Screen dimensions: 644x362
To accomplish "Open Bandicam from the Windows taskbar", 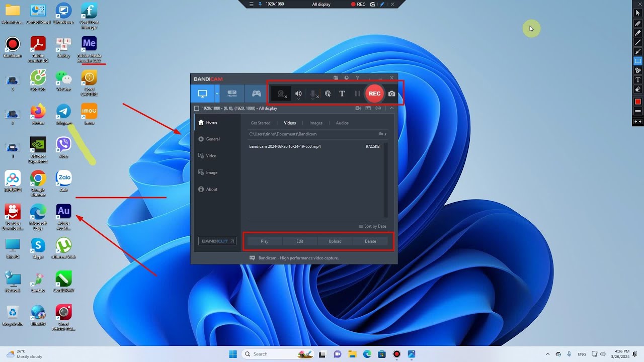I will 396,354.
